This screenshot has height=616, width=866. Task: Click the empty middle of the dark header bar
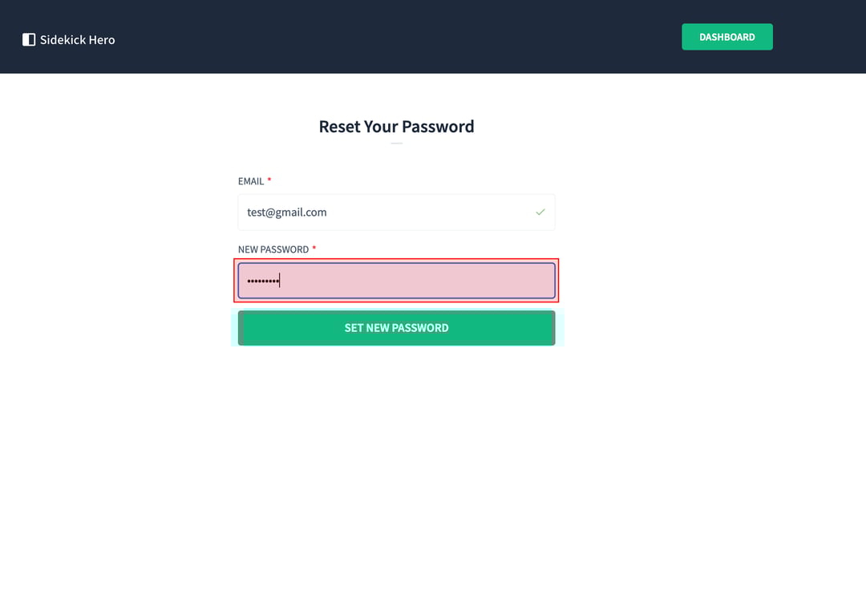[x=401, y=37]
